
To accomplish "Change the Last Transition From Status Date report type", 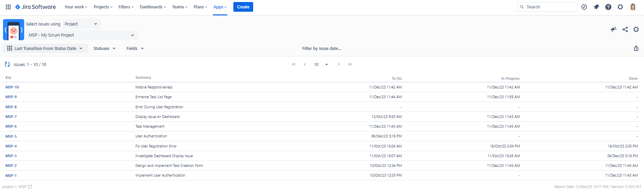I will [45, 48].
